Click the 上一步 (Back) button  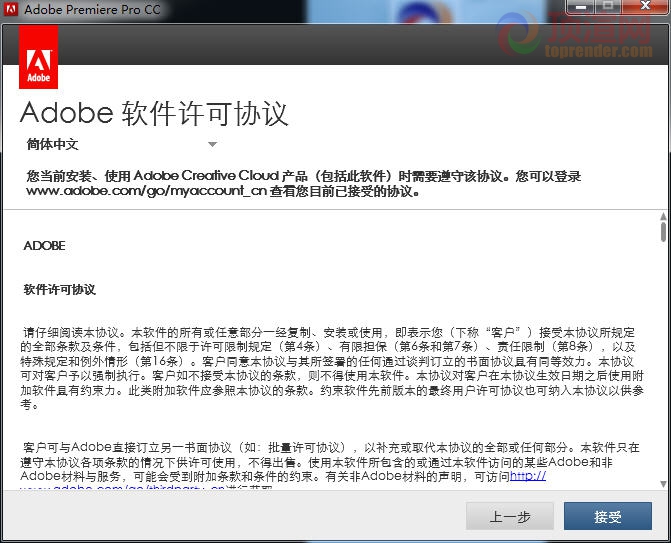tap(510, 516)
